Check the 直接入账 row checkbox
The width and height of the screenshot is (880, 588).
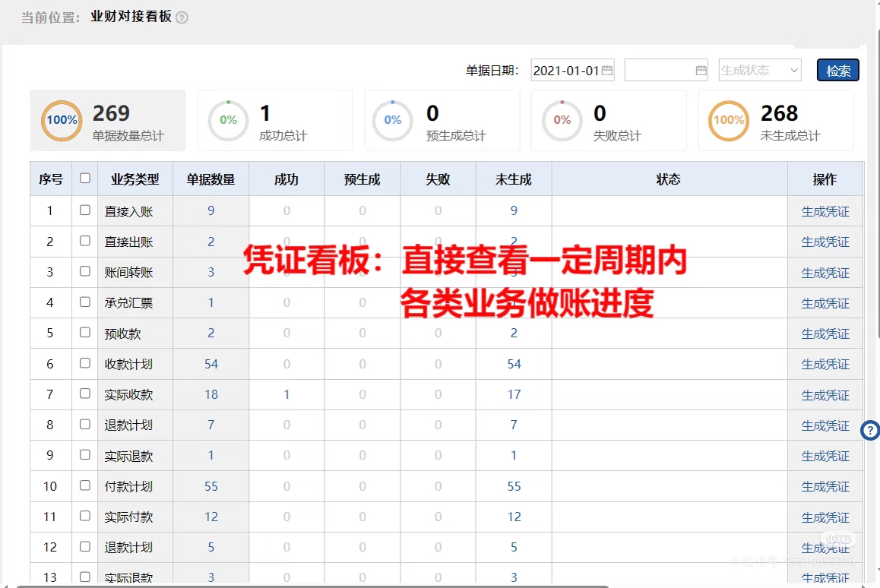pos(85,210)
